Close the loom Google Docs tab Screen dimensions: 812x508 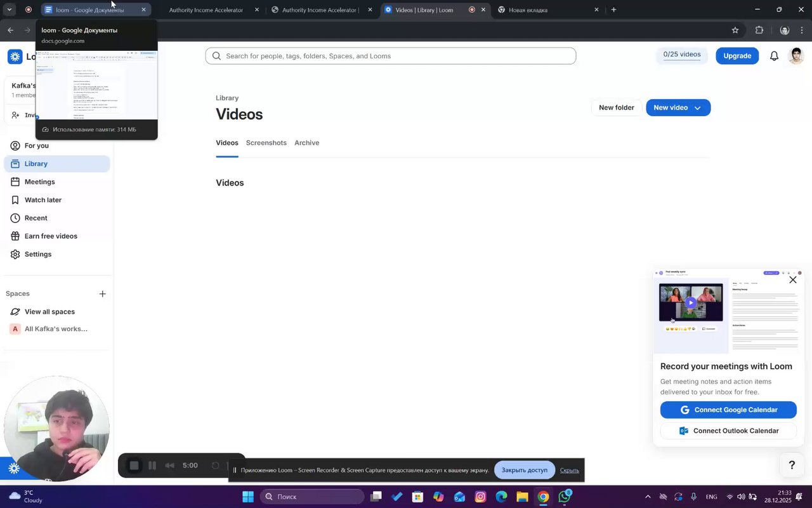(143, 10)
